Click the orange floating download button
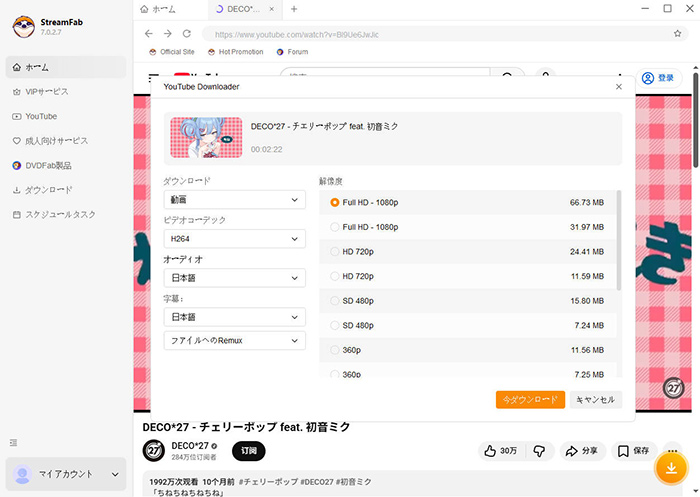The height and width of the screenshot is (497, 700). point(671,468)
